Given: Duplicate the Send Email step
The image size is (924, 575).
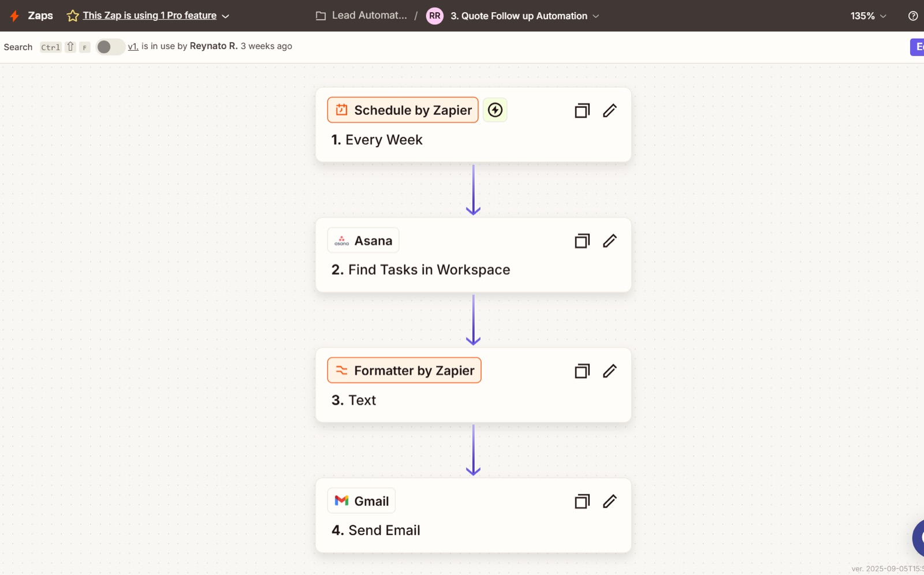Looking at the screenshot, I should 582,501.
